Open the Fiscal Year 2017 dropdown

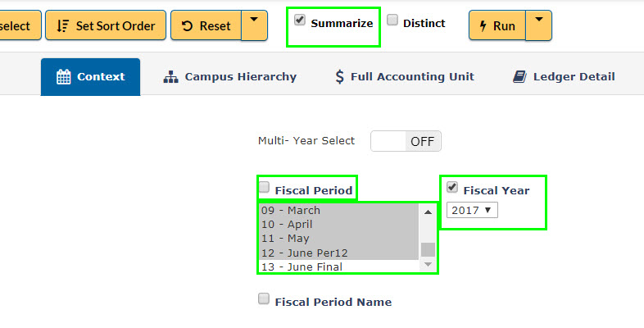472,211
